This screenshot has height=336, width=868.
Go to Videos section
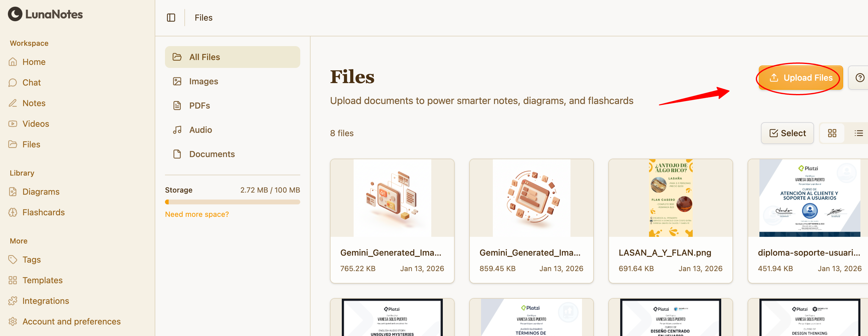(x=35, y=124)
